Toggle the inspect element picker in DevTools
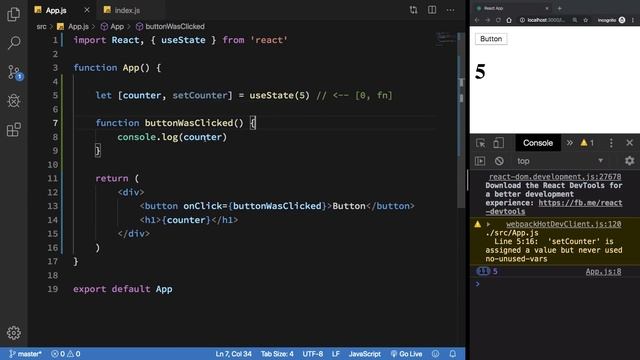Viewport: 640px width, 360px height. tap(481, 143)
